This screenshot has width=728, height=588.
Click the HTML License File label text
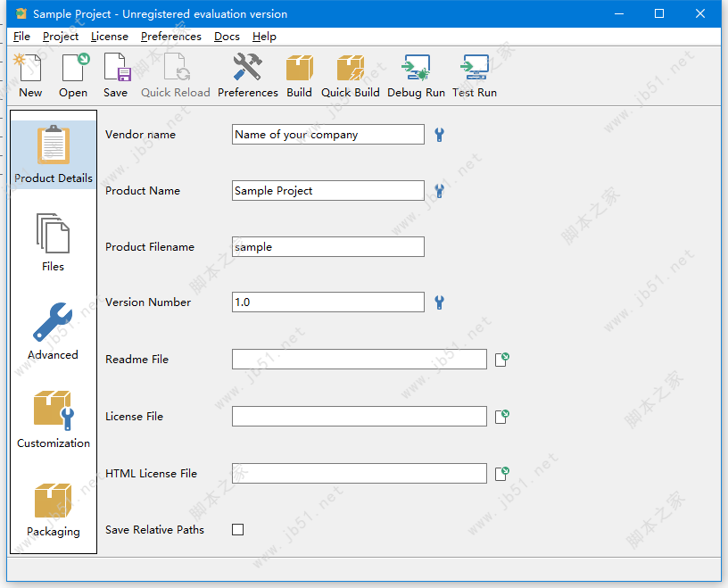click(151, 474)
